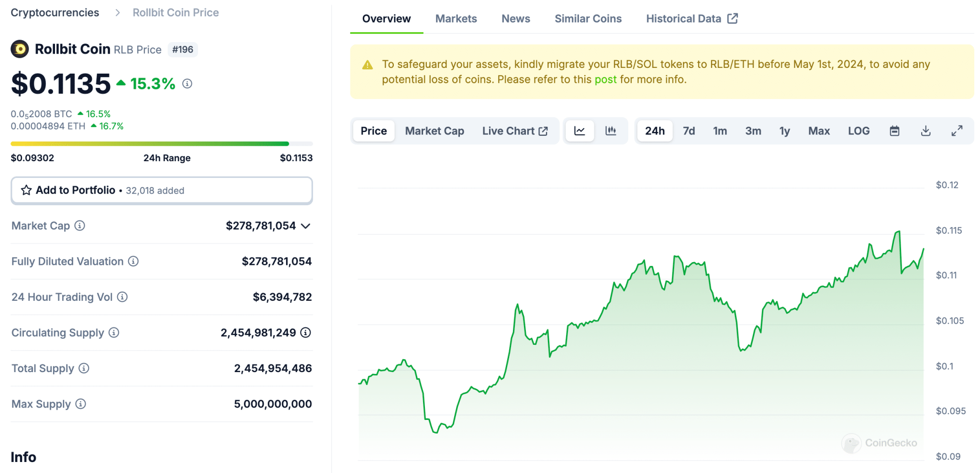Click the line chart view icon
Screen dimensions: 980x473
[579, 131]
